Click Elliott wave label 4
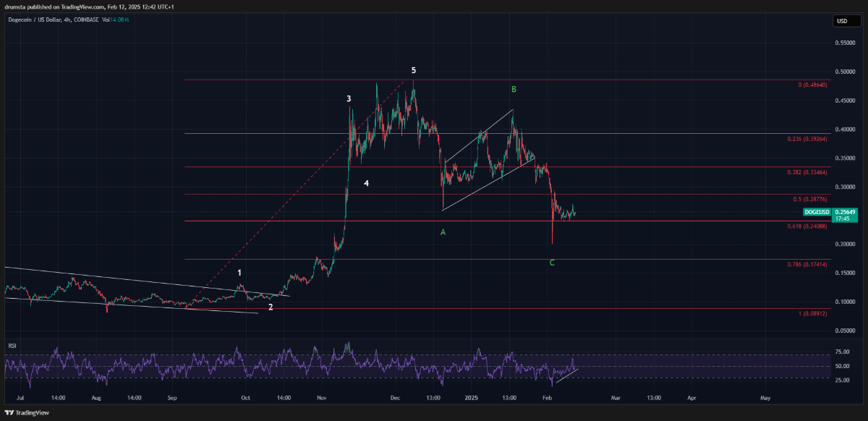 [x=367, y=184]
